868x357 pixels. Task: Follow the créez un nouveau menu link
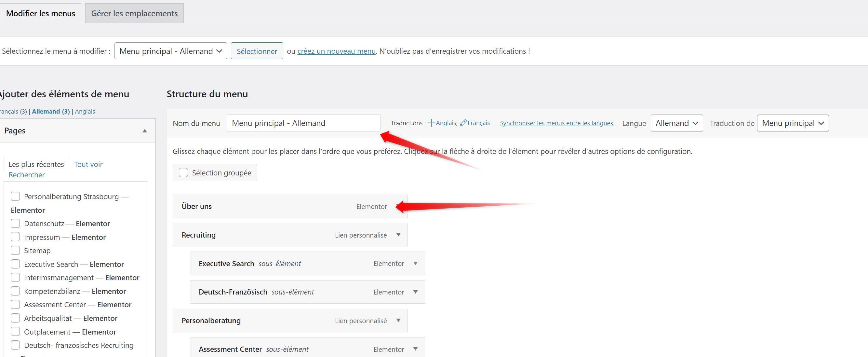tap(336, 51)
